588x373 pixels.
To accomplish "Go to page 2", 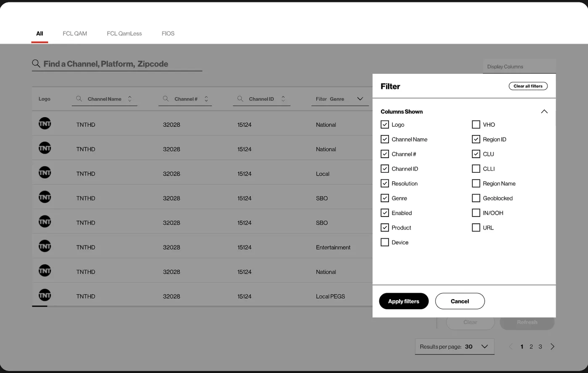I will (x=531, y=347).
